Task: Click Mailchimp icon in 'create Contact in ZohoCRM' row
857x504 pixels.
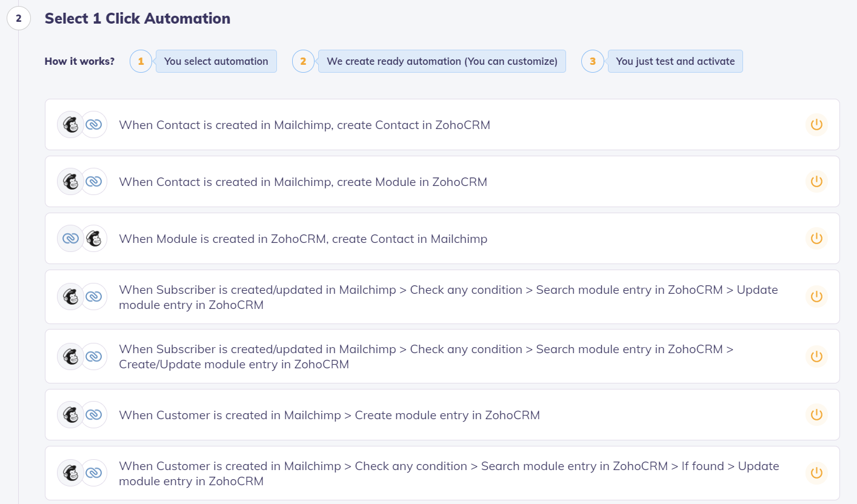Action: pos(70,125)
